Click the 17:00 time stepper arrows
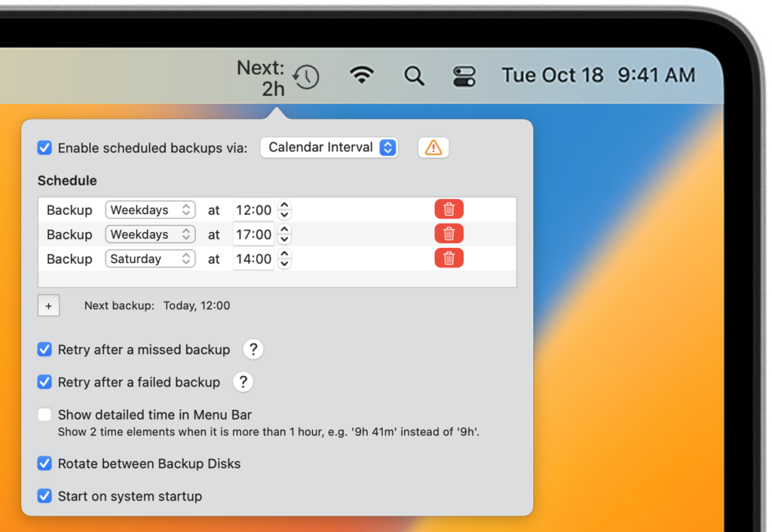This screenshot has height=532, width=772. 284,234
